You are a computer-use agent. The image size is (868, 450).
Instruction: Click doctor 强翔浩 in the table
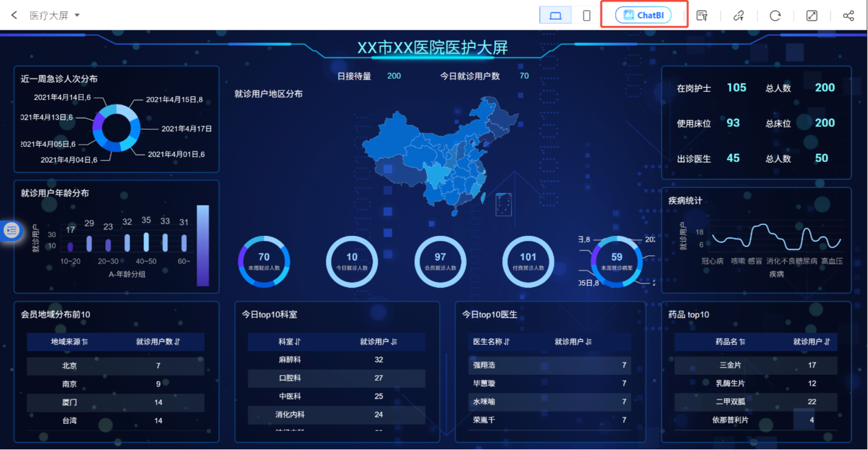click(484, 365)
